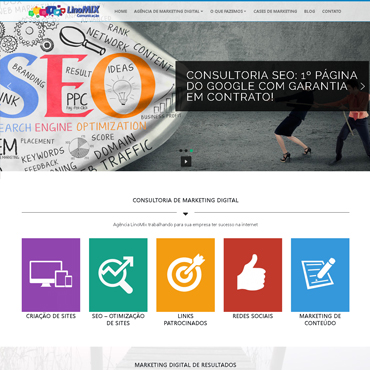The height and width of the screenshot is (370, 370).
Task: Open the Home menu item
Action: [x=121, y=11]
